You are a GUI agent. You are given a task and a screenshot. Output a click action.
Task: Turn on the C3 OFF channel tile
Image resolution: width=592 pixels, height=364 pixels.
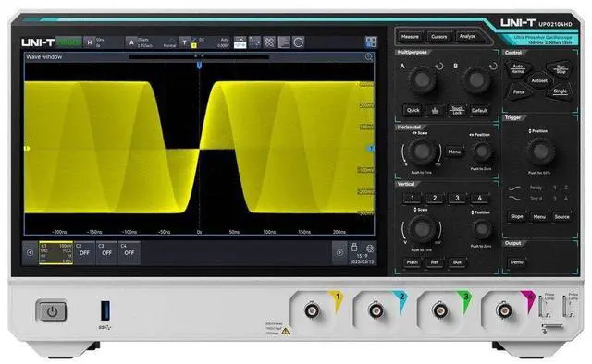click(106, 253)
